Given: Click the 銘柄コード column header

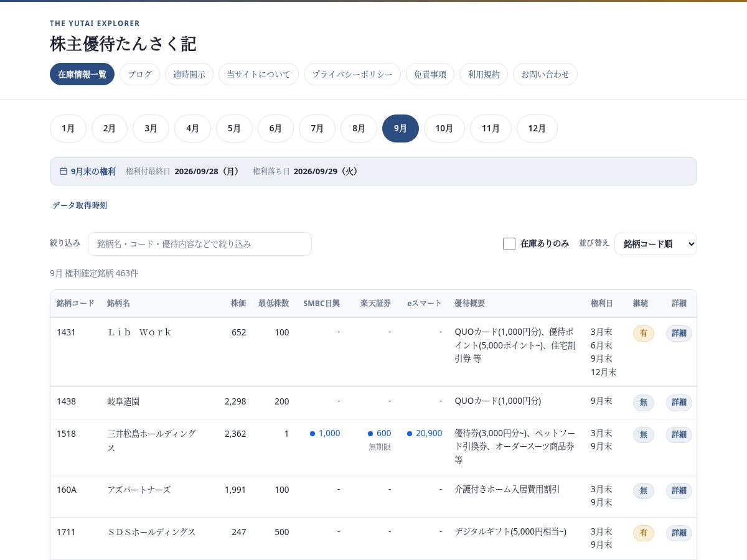Looking at the screenshot, I should pyautogui.click(x=75, y=304).
